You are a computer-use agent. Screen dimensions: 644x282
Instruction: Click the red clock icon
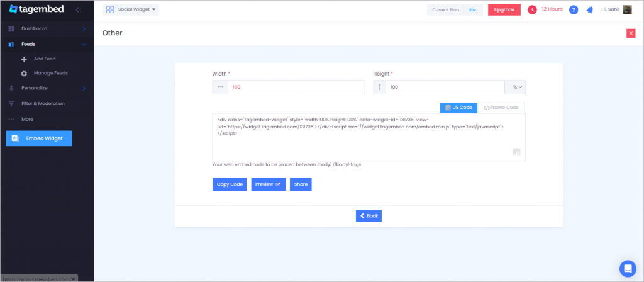click(x=532, y=9)
